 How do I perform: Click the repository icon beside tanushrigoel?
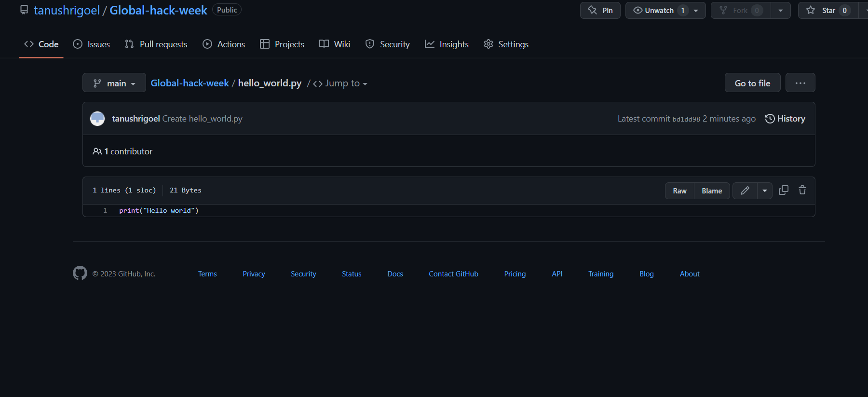click(24, 10)
